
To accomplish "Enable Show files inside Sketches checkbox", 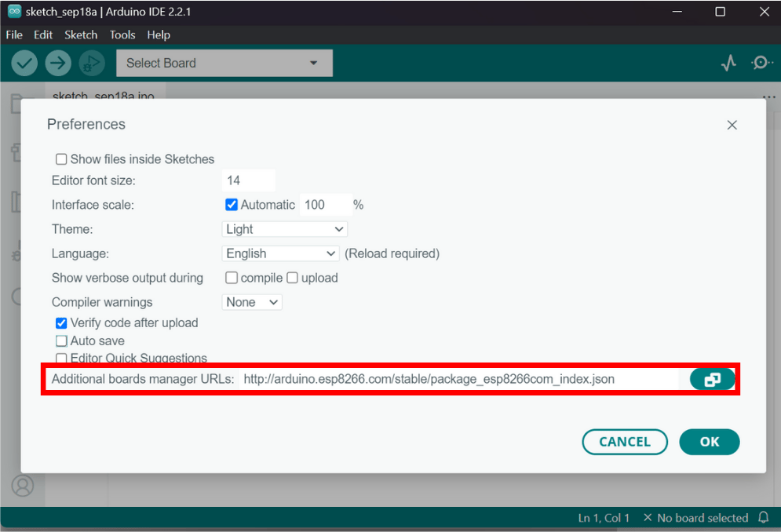I will pos(61,159).
